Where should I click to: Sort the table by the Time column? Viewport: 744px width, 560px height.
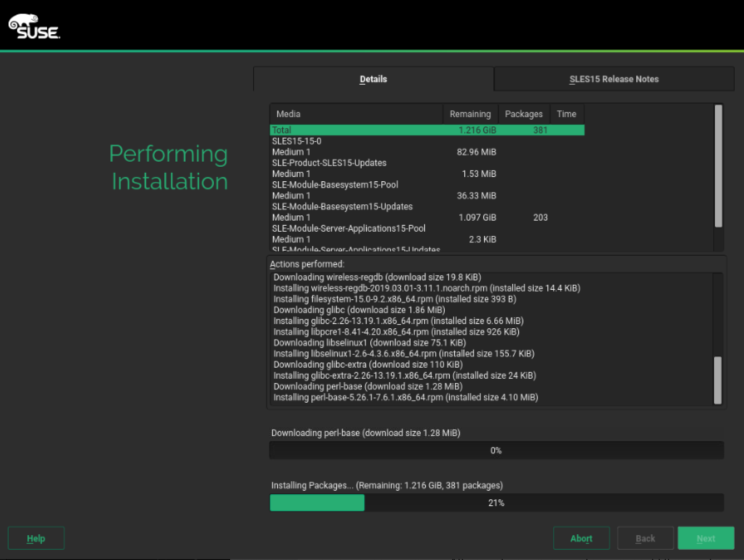(x=567, y=114)
